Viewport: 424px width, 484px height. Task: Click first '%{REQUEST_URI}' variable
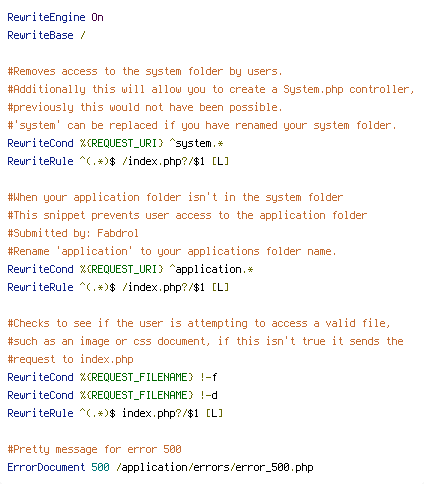tap(122, 143)
